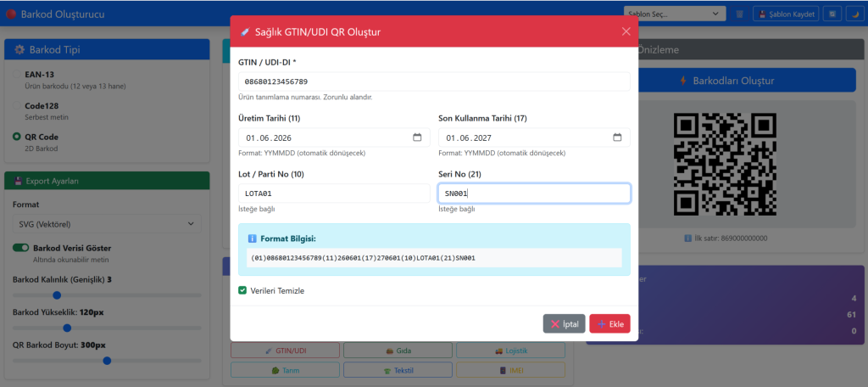Image resolution: width=868 pixels, height=387 pixels.
Task: Click the info icon next to İlk satır
Action: [x=688, y=238]
